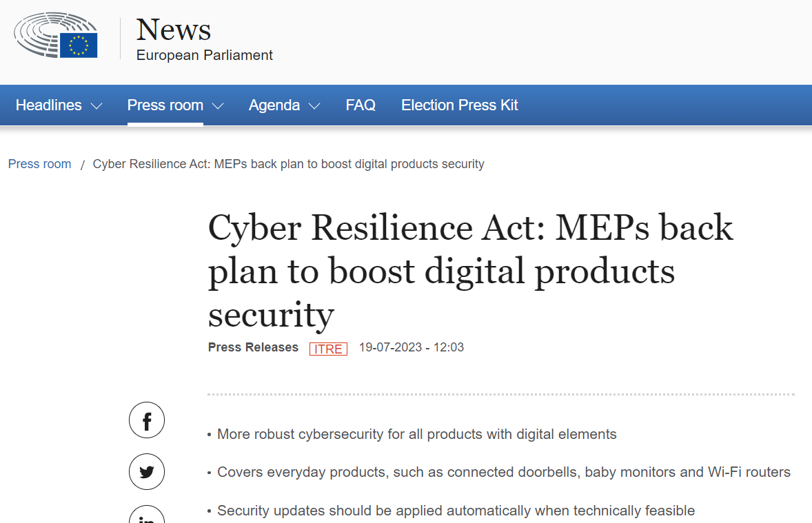Select Headlines in the navigation bar
The height and width of the screenshot is (523, 812).
click(49, 105)
